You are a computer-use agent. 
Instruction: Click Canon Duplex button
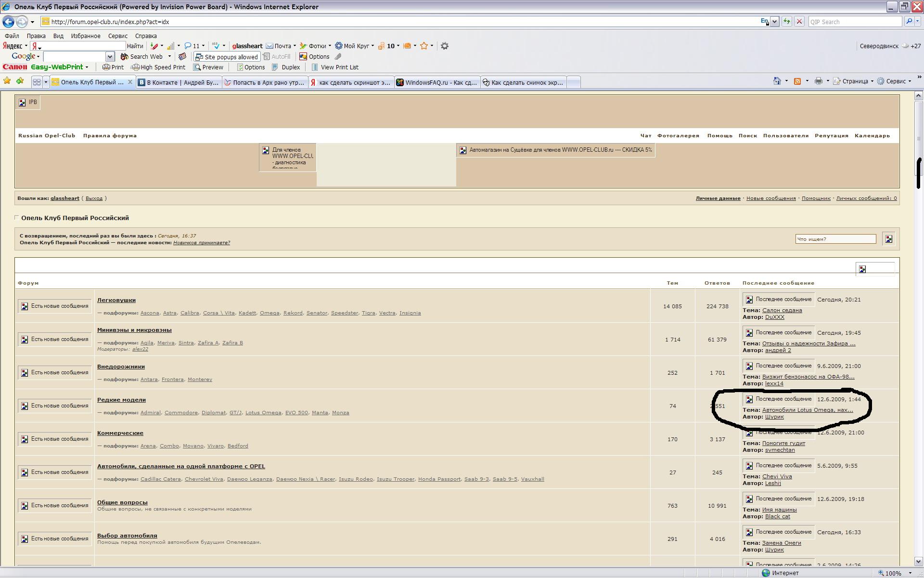click(x=286, y=67)
